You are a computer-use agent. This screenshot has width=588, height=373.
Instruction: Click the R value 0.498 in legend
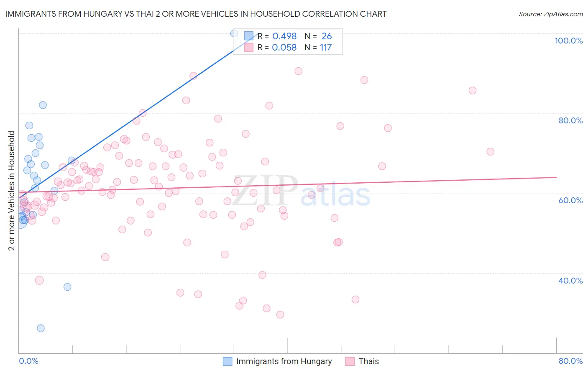tap(284, 36)
